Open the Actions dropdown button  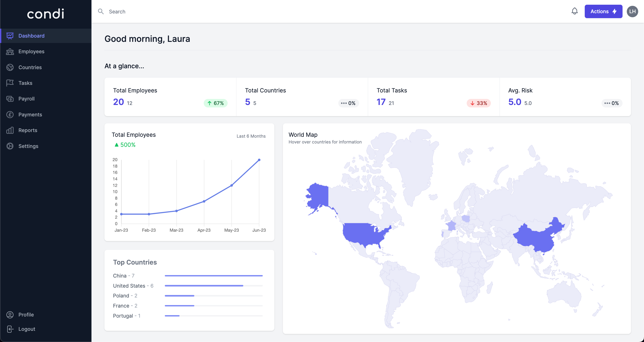coord(603,11)
